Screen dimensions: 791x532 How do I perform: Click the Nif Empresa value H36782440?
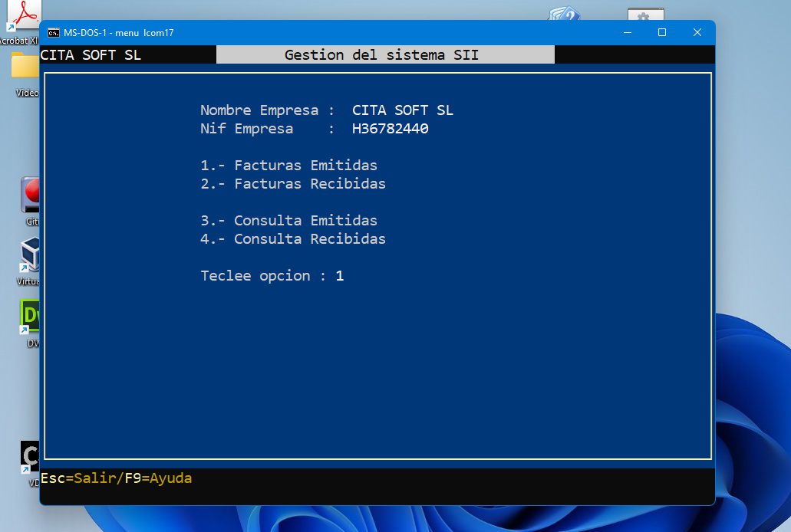(392, 128)
